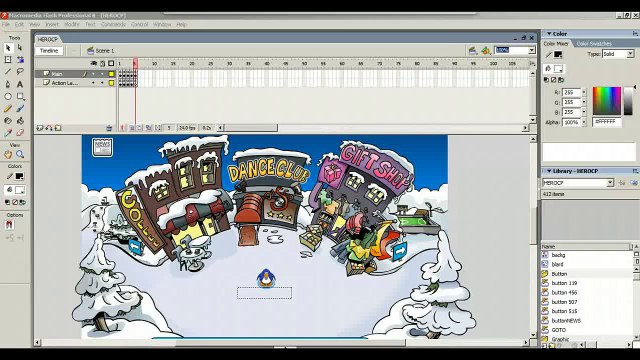Select the Eyedropper tool
The width and height of the screenshot is (640, 360).
point(8,133)
